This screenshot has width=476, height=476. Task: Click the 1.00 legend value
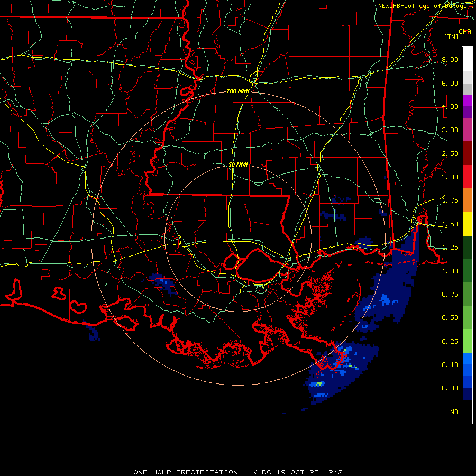coord(450,271)
